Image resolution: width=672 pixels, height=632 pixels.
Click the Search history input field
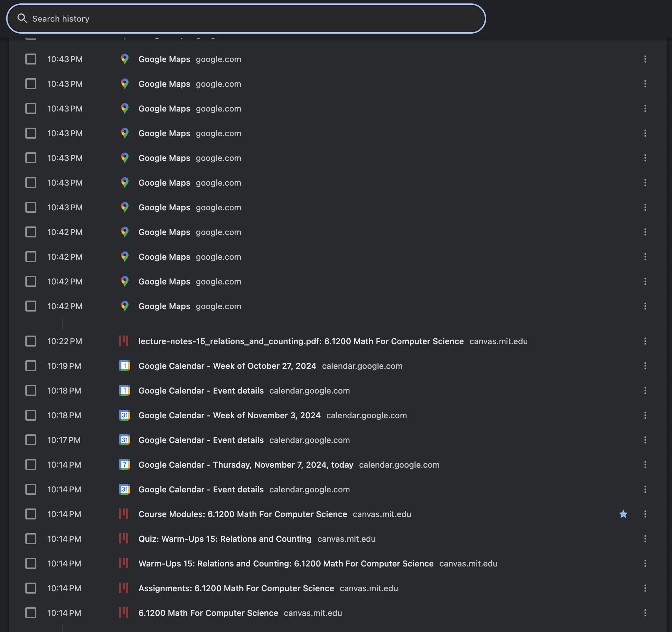[246, 19]
